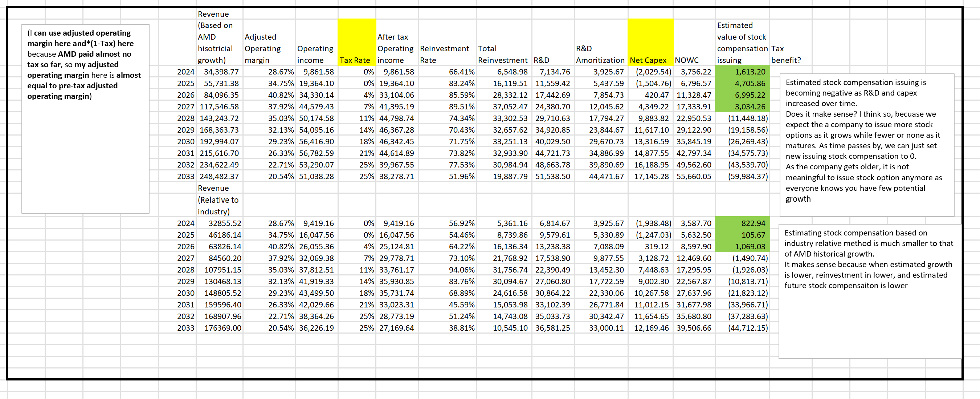980x399 pixels.
Task: Select R&D value 36,581.25
Action: tap(553, 328)
